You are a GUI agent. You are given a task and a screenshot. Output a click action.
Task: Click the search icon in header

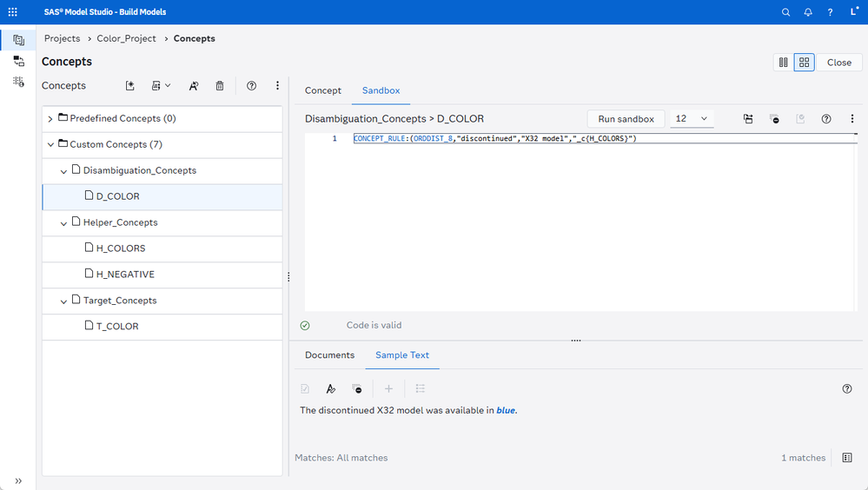click(x=785, y=12)
